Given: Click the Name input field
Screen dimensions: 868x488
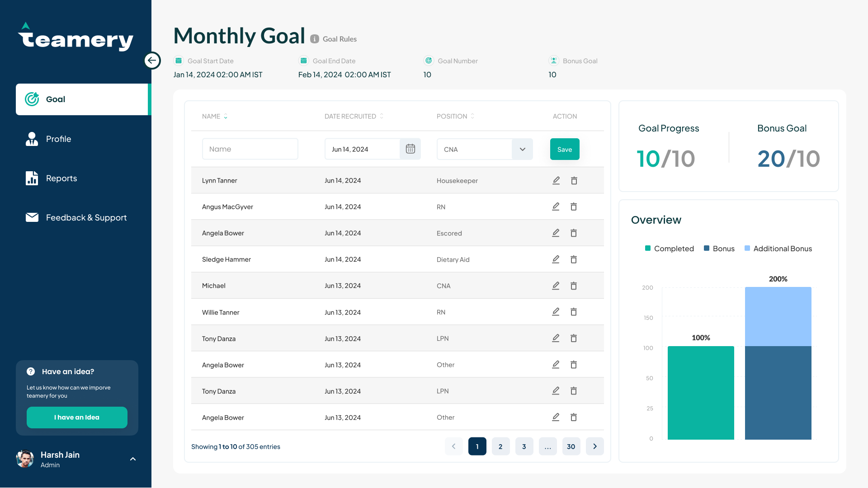Looking at the screenshot, I should (250, 149).
